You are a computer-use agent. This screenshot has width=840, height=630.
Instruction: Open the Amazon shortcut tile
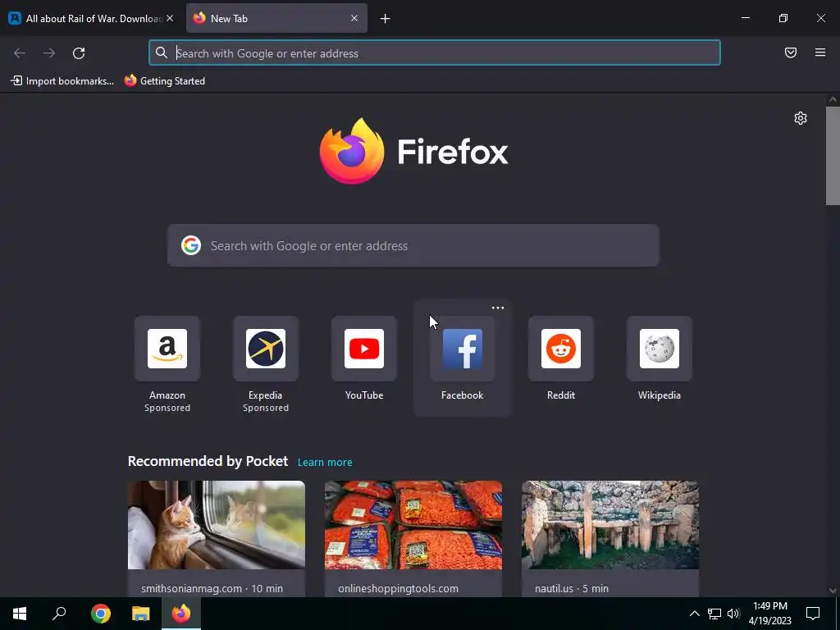pyautogui.click(x=167, y=349)
